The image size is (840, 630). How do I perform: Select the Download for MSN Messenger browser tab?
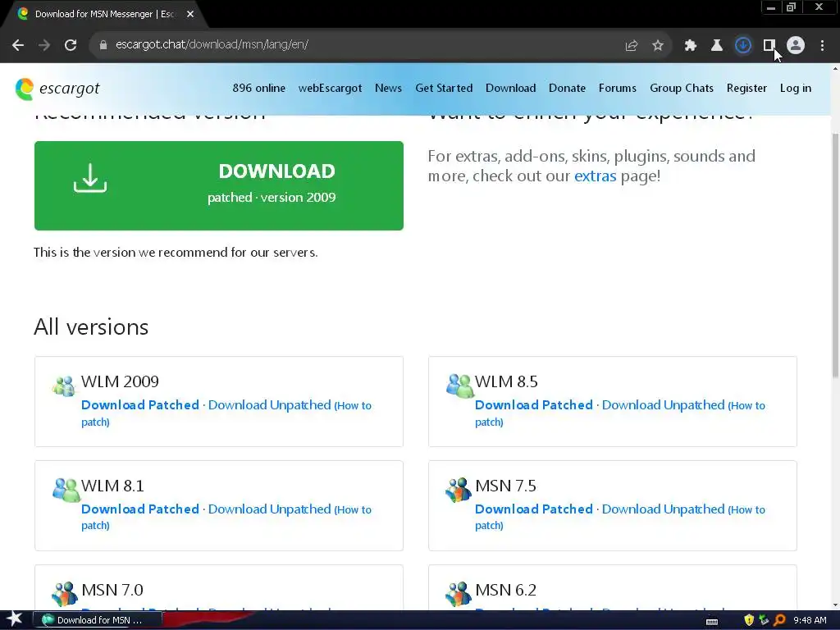[x=104, y=15]
